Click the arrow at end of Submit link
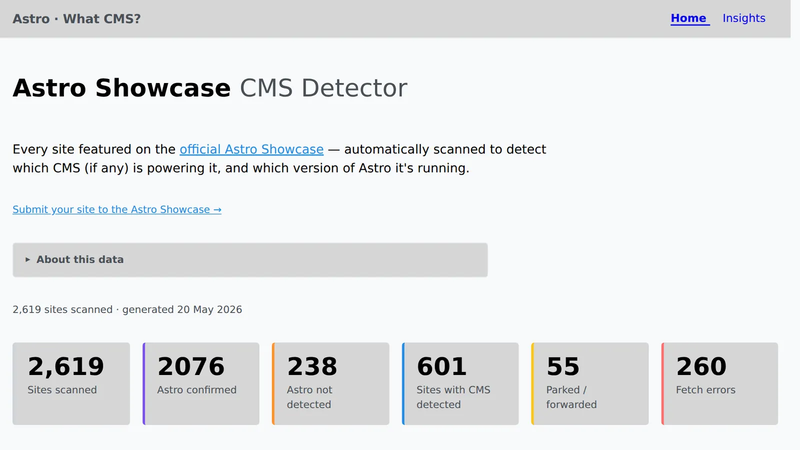This screenshot has height=450, width=800. [x=217, y=210]
